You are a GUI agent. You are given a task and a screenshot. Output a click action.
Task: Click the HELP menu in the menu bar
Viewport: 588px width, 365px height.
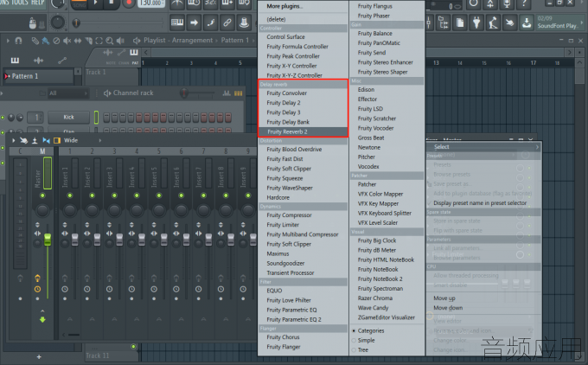[x=37, y=3]
